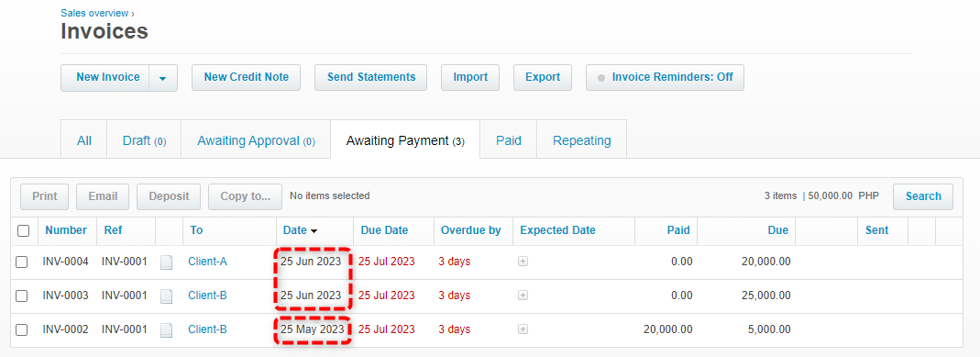The image size is (980, 357).
Task: Click the 25 May 2023 date cell
Action: click(312, 329)
